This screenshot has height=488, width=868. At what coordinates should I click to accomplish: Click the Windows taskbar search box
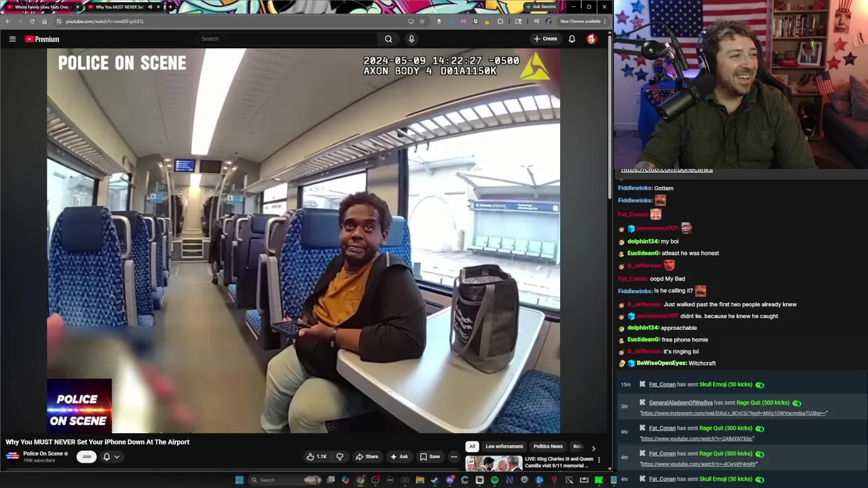point(285,480)
